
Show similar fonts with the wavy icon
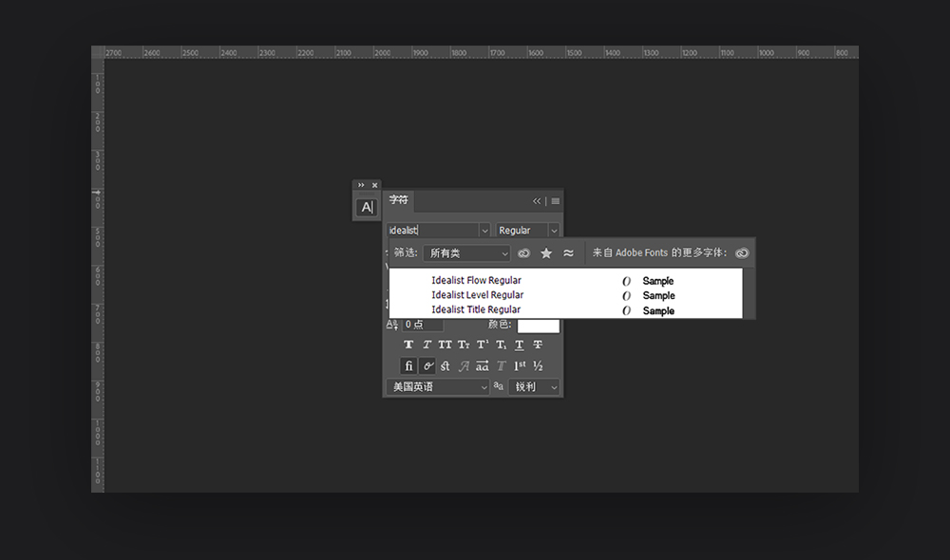click(568, 253)
